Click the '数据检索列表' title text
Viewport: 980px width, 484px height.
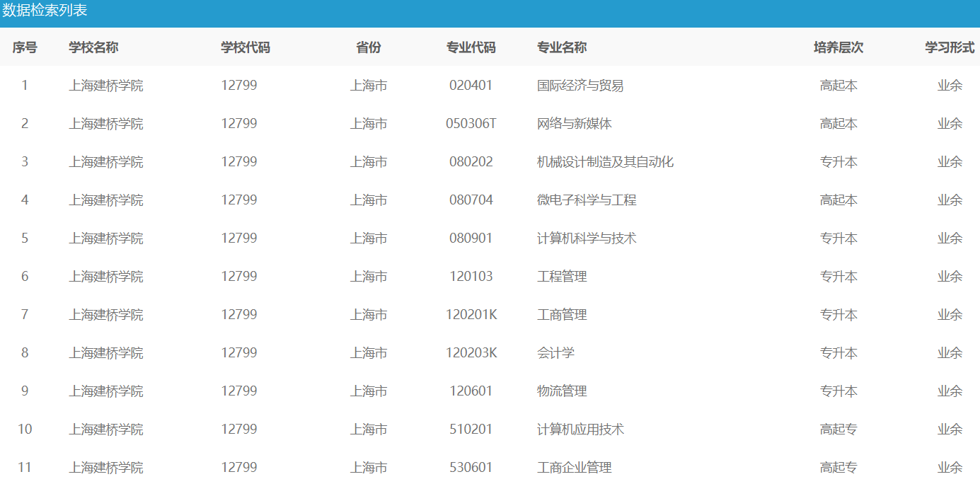45,11
